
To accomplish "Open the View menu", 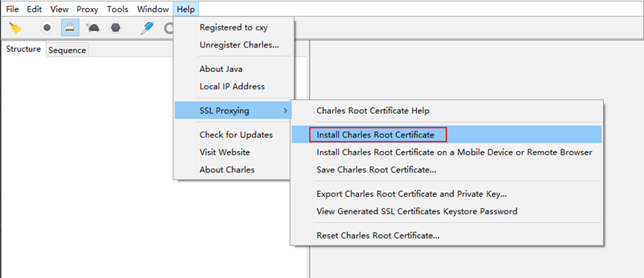I will pyautogui.click(x=60, y=9).
